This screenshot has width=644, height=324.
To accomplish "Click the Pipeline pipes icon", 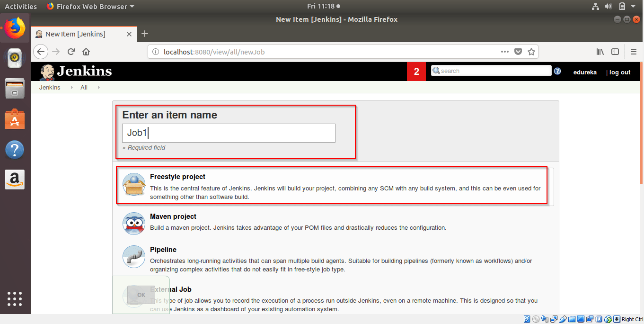I will click(x=134, y=257).
